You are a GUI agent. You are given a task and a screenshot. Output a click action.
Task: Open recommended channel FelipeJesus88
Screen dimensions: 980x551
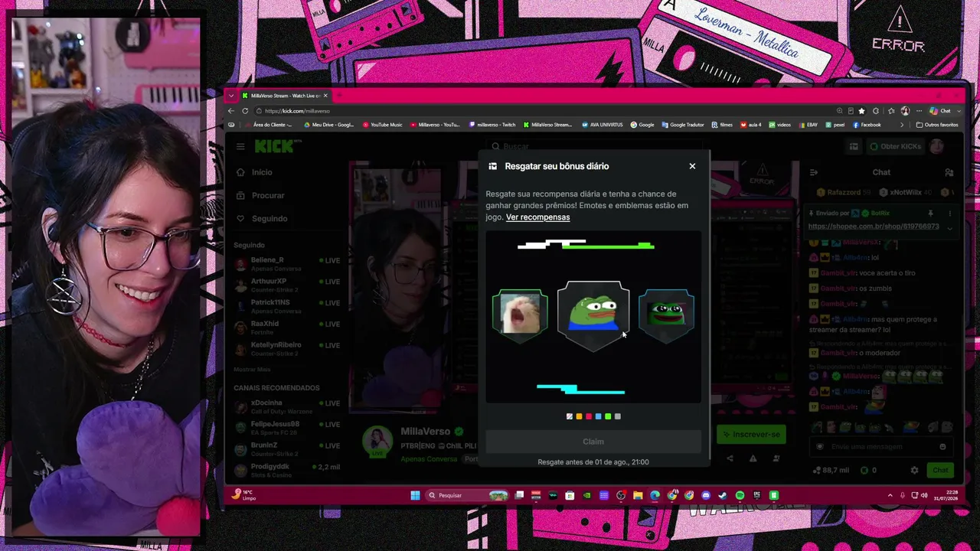point(286,427)
